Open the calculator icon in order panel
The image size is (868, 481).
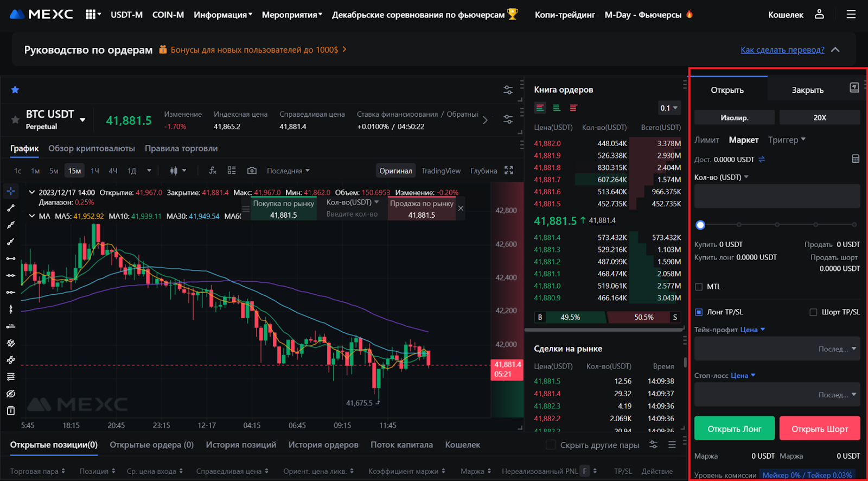coord(855,159)
